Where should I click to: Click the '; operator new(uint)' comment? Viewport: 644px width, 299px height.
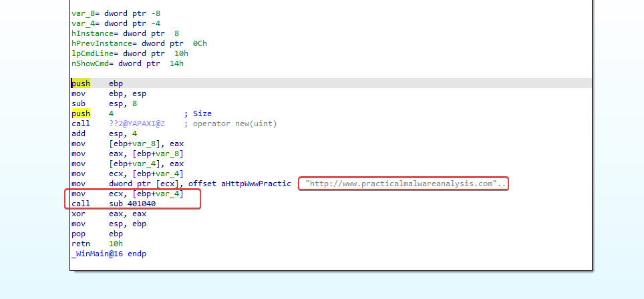(230, 123)
